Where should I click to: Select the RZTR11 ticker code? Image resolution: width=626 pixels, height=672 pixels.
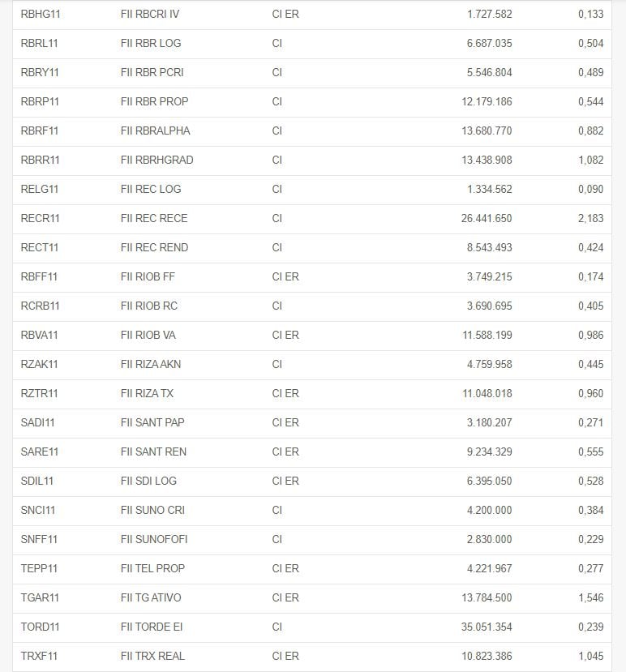(x=39, y=393)
